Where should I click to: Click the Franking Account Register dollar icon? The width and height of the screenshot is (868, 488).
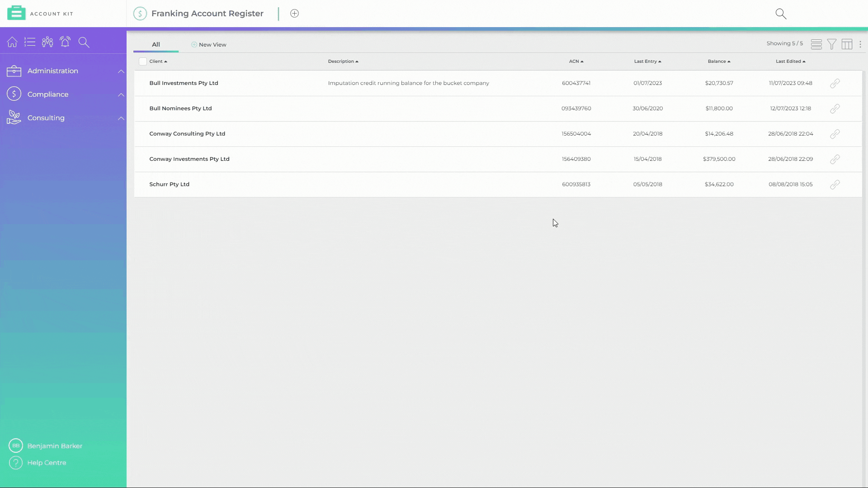(x=140, y=14)
